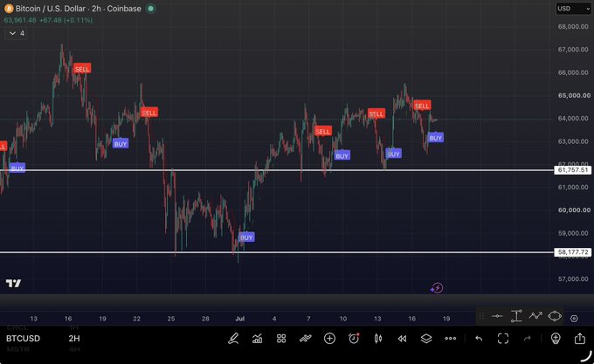Screen dimensions: 594x364
Task: Share the chart via share icon
Action: [x=580, y=338]
